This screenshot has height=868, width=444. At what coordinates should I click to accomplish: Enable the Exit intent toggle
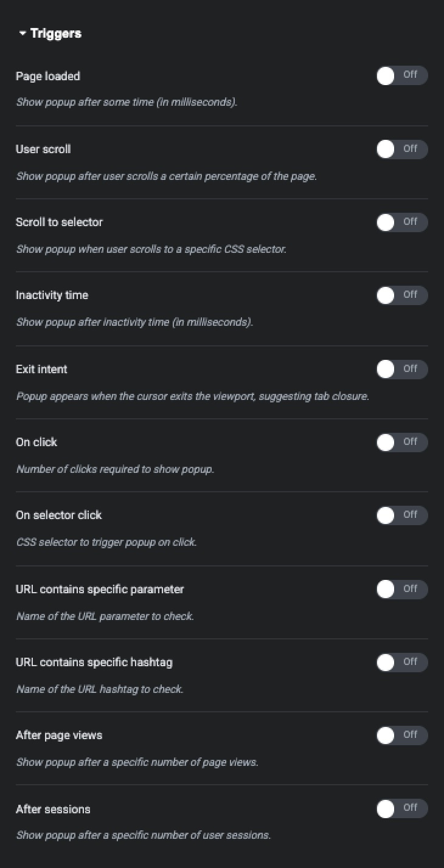tap(401, 369)
